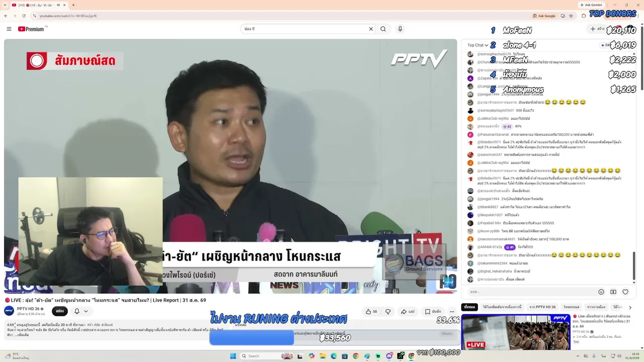Like the video with thumbs up
644x362 pixels.
tap(372, 312)
